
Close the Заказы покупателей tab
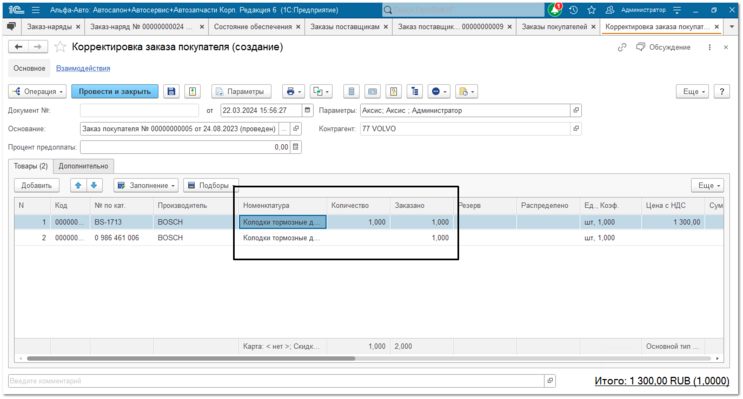click(593, 27)
